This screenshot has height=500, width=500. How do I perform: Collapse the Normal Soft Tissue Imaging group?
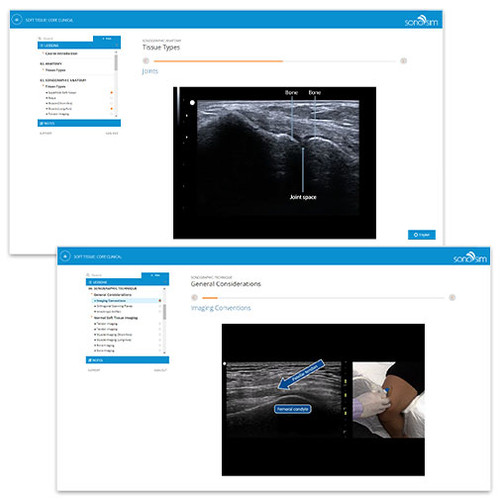tap(115, 318)
